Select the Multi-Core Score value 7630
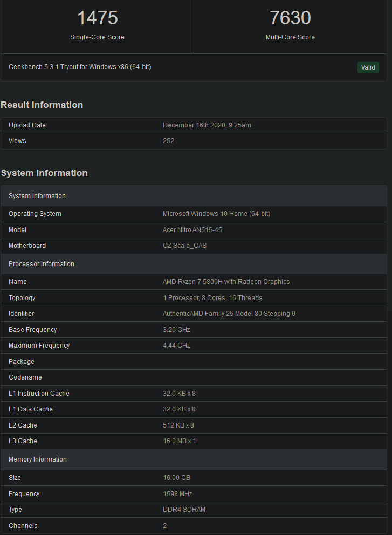 [x=290, y=18]
